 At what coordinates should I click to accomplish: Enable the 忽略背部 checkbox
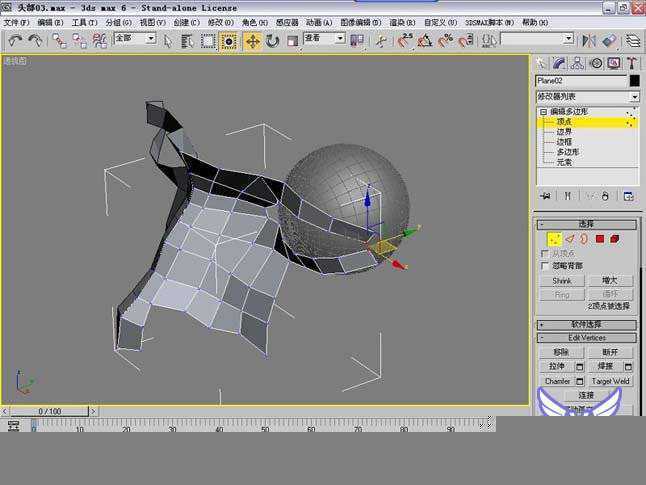click(x=545, y=266)
